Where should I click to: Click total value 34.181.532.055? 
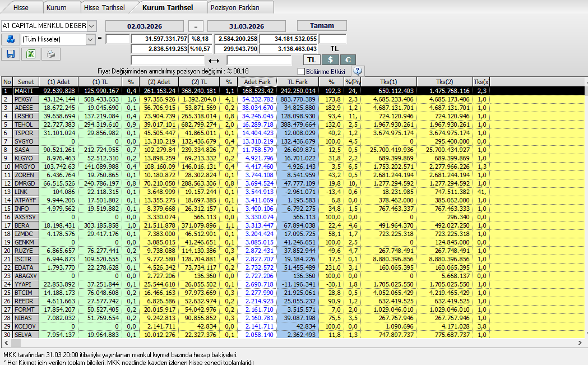289,39
